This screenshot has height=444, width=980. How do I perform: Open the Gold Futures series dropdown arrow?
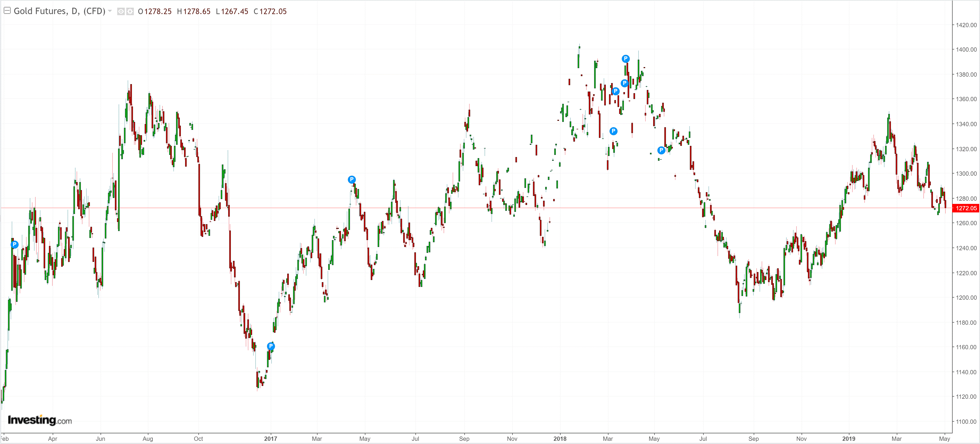pos(110,11)
